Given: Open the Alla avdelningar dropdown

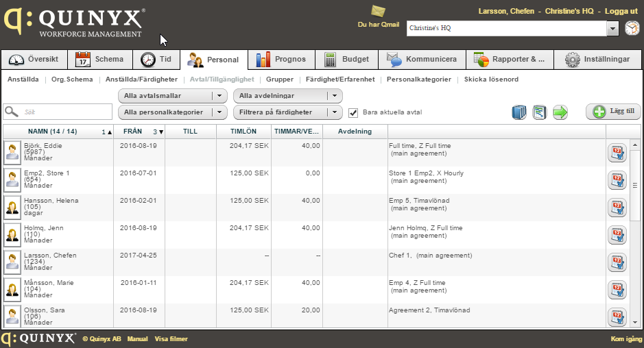Looking at the screenshot, I should (x=288, y=96).
